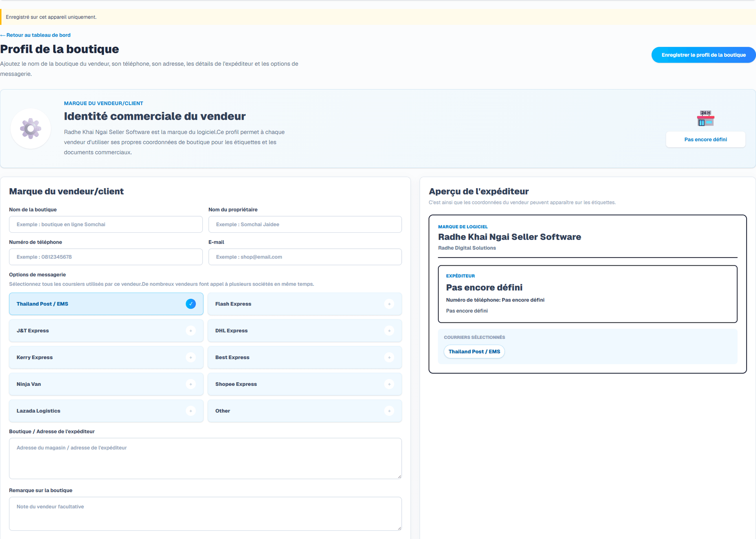The image size is (756, 539).
Task: Click the plus icon on Kerry Express
Action: (x=191, y=357)
